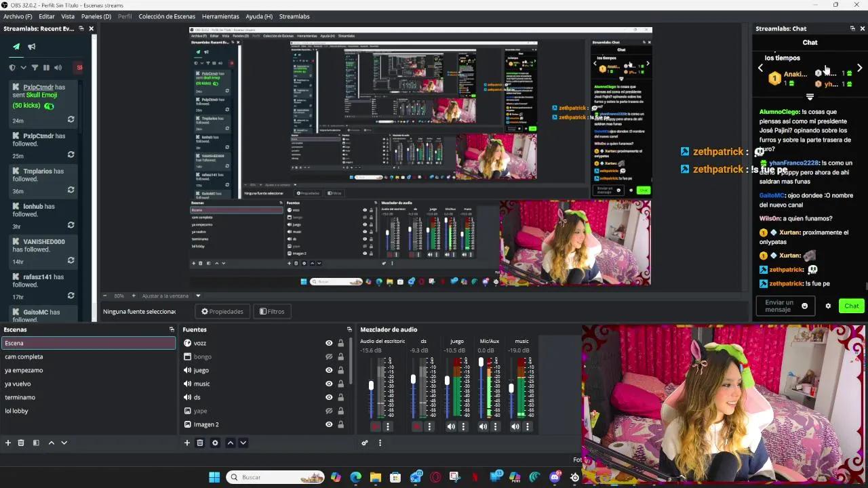Replay the rafasz141 followed alert
The height and width of the screenshot is (488, 868).
[71, 296]
